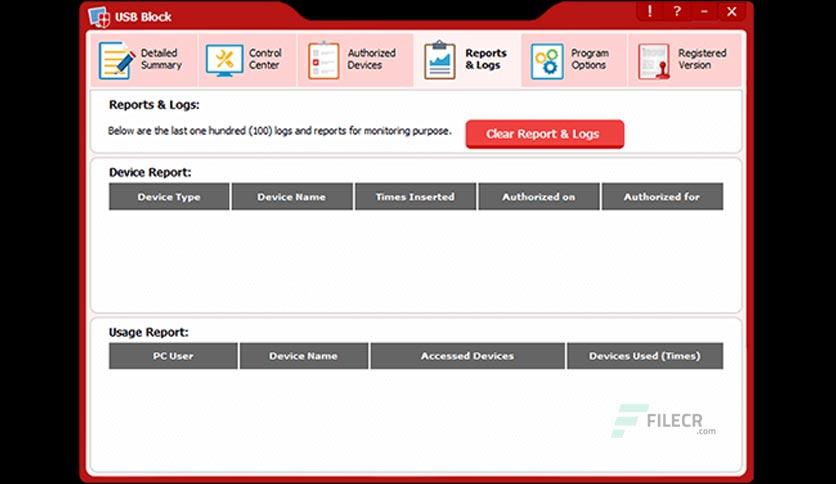
Task: Click the 'Below are the last one hundred' description
Action: tap(279, 131)
